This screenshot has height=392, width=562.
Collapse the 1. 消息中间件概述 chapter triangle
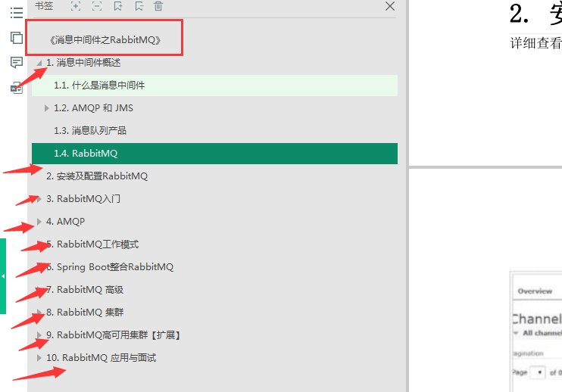39,63
